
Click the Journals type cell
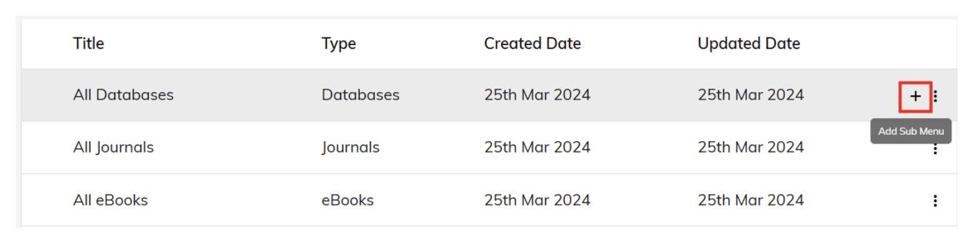[351, 147]
